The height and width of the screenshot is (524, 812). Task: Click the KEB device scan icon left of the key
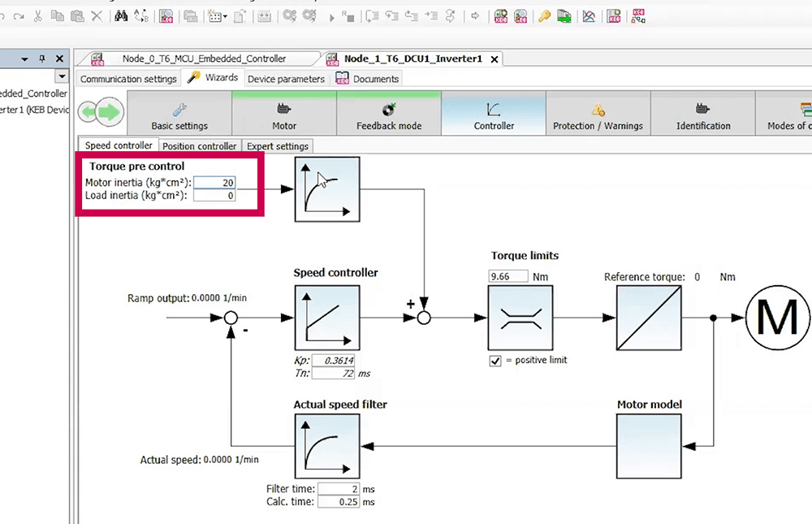[520, 16]
